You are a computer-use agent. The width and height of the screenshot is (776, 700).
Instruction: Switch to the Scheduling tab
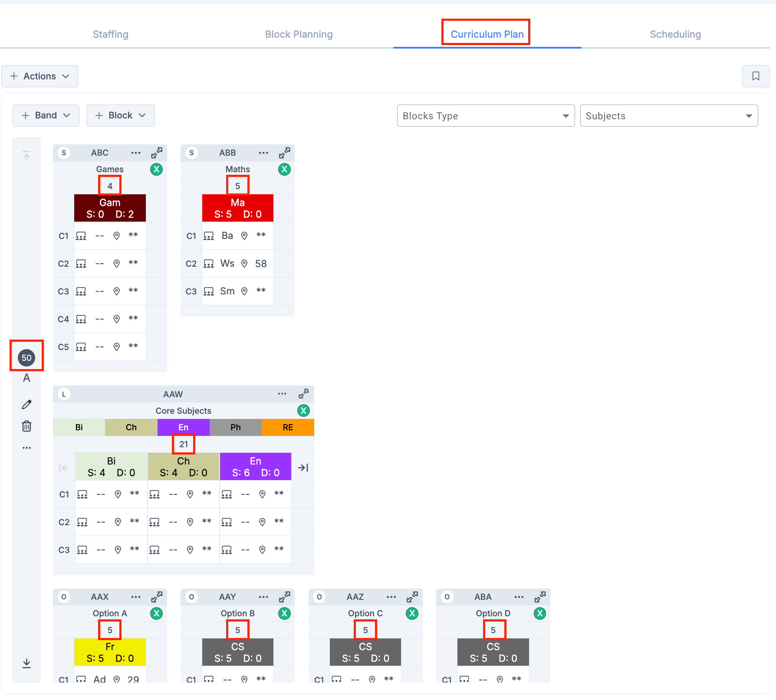675,34
